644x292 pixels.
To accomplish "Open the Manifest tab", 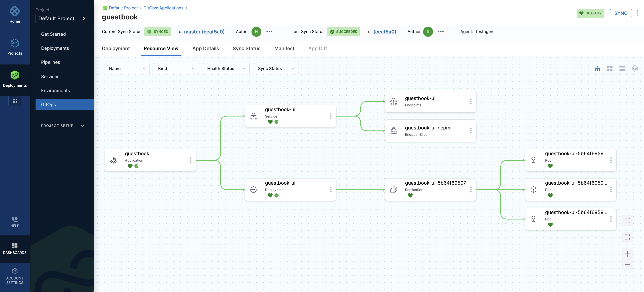I will point(284,48).
